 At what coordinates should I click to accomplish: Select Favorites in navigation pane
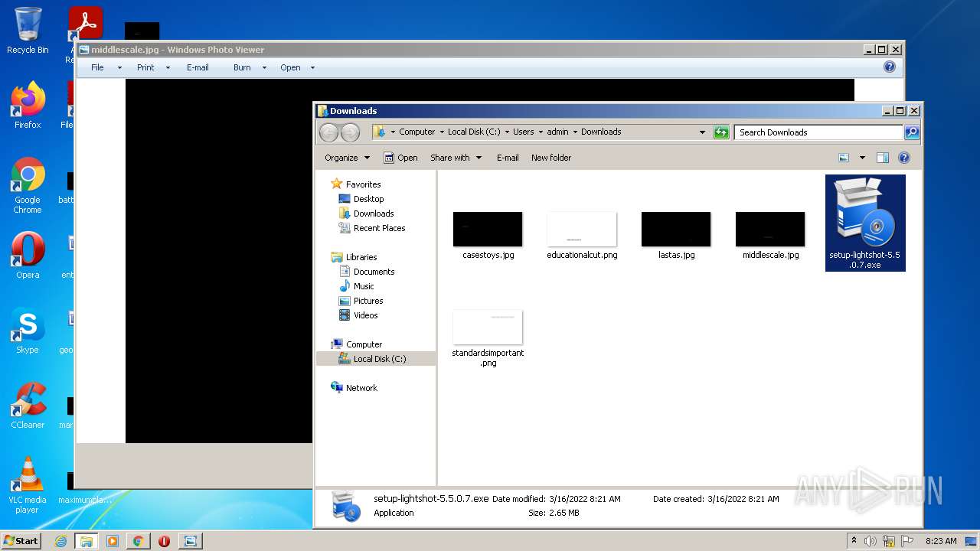pyautogui.click(x=363, y=184)
